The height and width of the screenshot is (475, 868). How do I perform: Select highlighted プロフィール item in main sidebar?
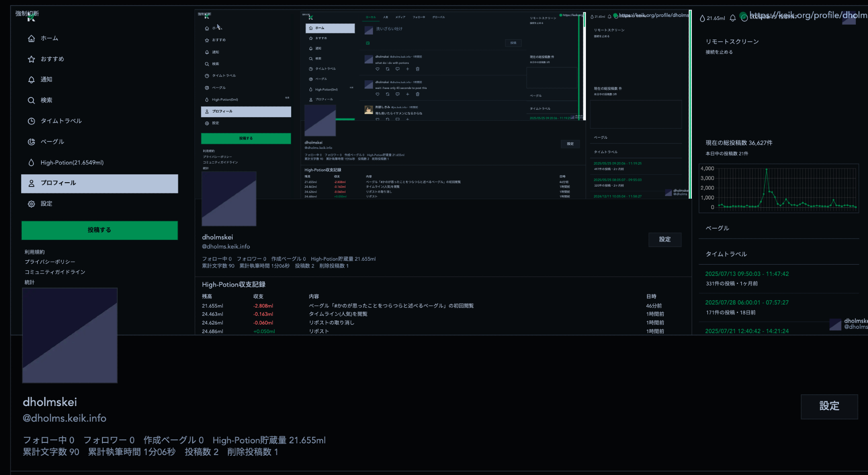(99, 183)
